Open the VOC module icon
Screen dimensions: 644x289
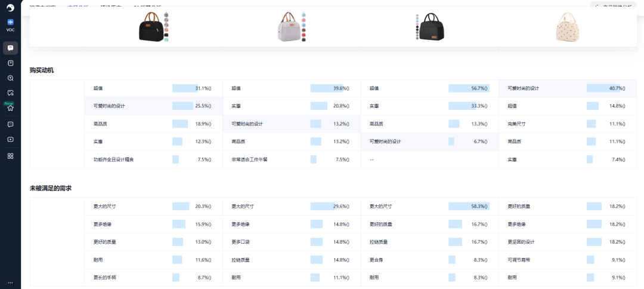10,24
